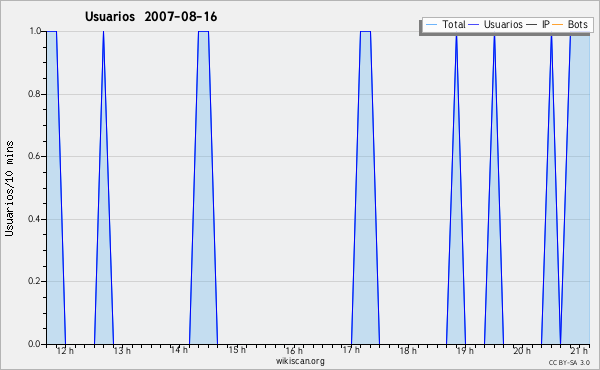Click the '13 h' x-axis label
Screen dimensions: 600x370
122,351
